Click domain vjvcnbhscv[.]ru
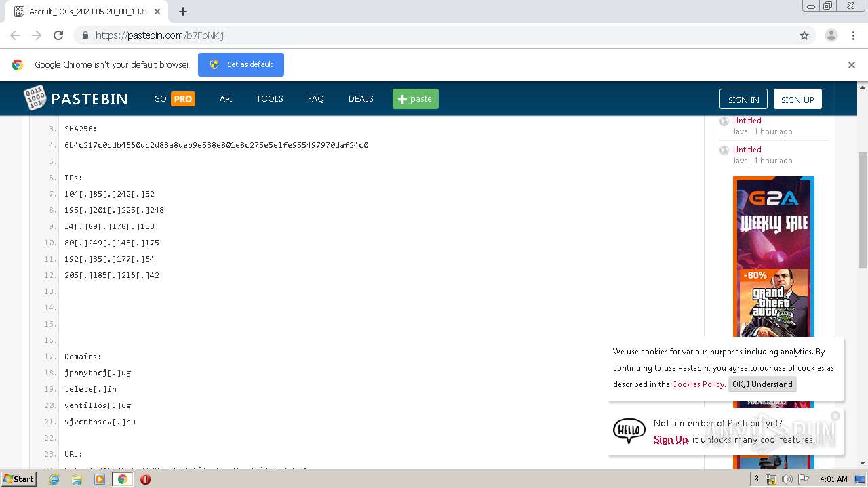 100,422
